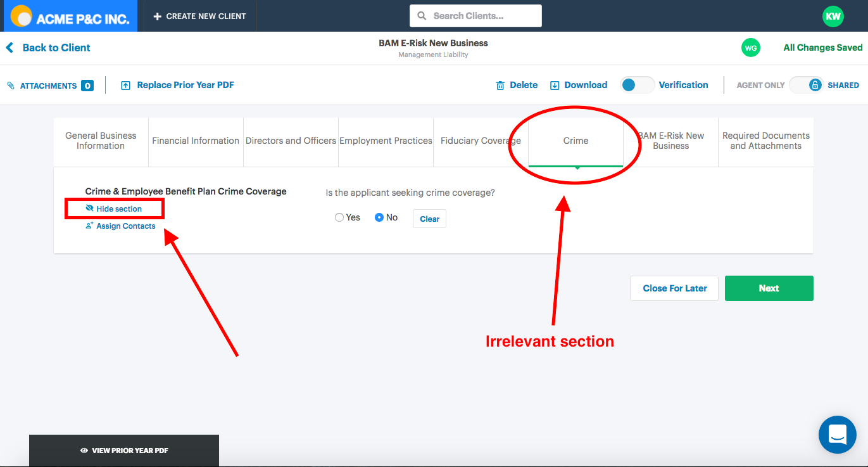868x467 pixels.
Task: Click the Delete trash icon
Action: point(500,86)
